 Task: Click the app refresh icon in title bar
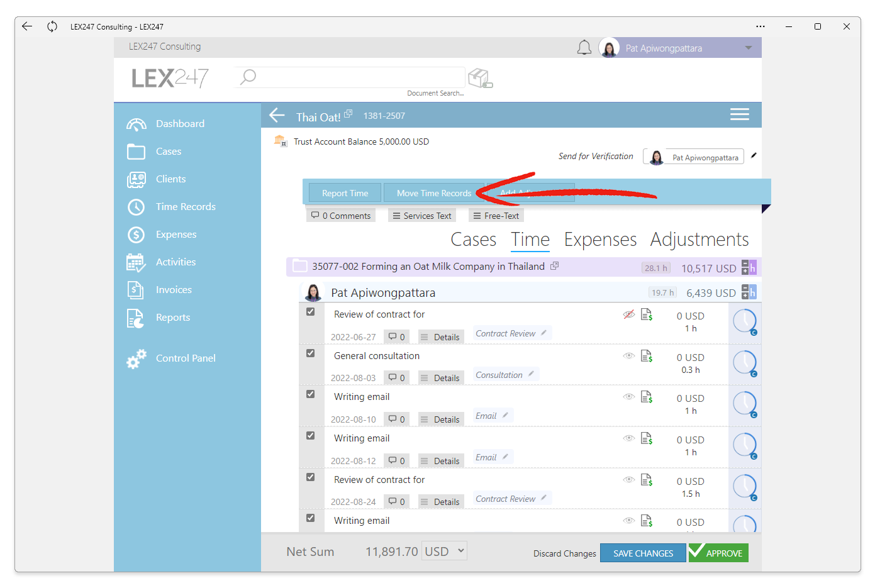coord(52,26)
